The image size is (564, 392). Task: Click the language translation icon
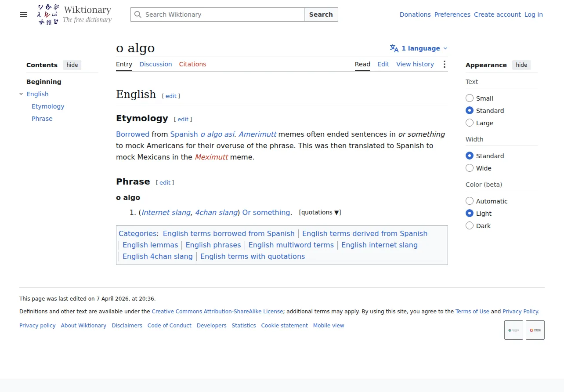(394, 48)
